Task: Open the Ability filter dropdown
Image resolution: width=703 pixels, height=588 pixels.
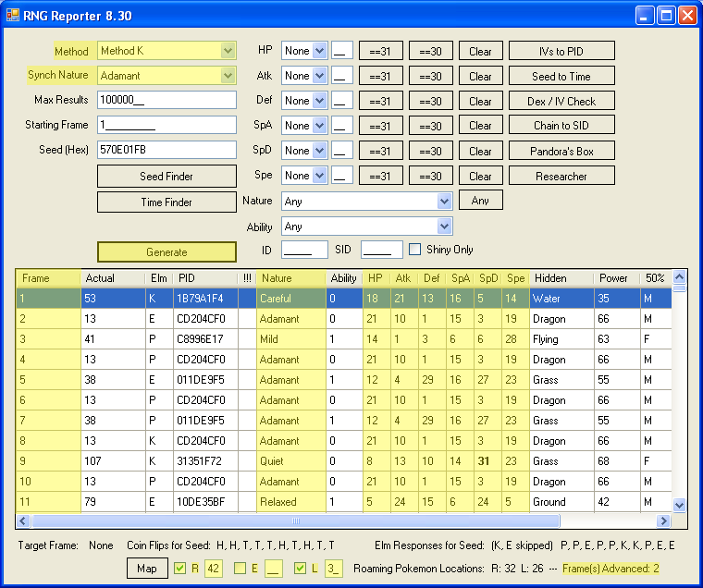Action: click(x=444, y=227)
